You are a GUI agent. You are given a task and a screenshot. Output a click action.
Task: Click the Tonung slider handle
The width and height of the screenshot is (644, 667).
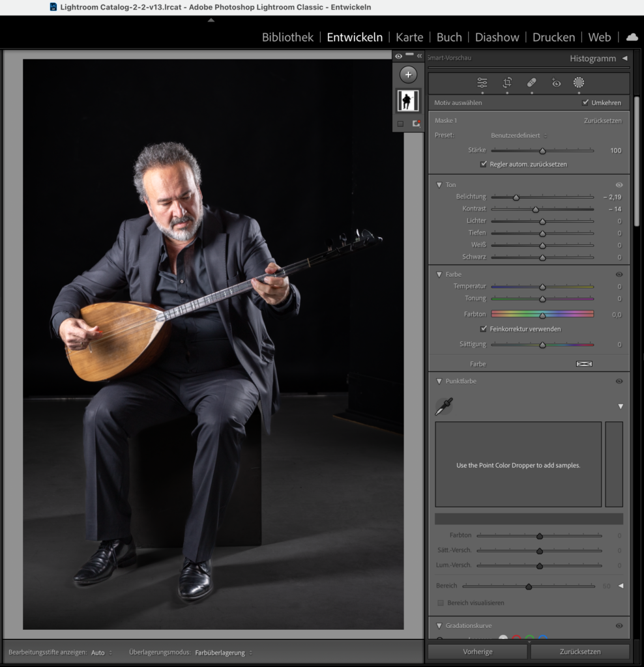click(542, 299)
